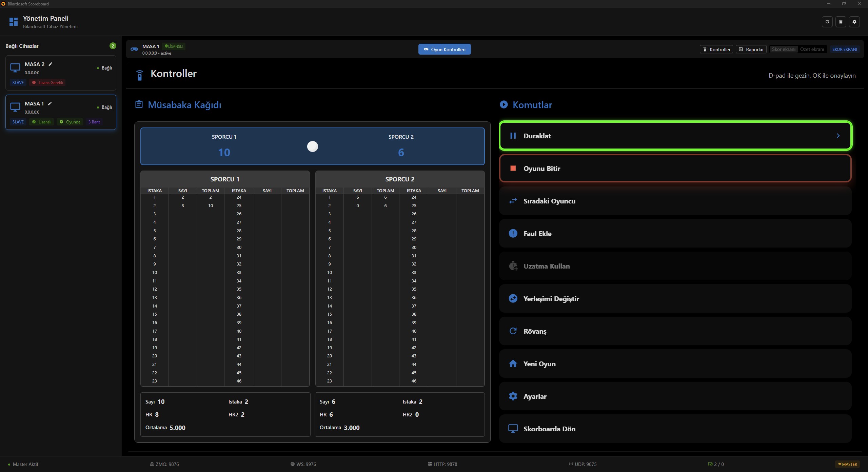This screenshot has width=868, height=472.
Task: Open the Kontroller tab
Action: 716,49
